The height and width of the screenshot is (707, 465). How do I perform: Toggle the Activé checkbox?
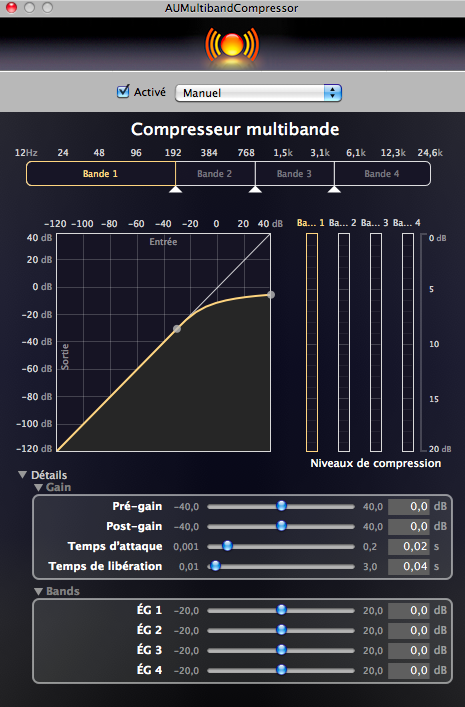(x=123, y=92)
